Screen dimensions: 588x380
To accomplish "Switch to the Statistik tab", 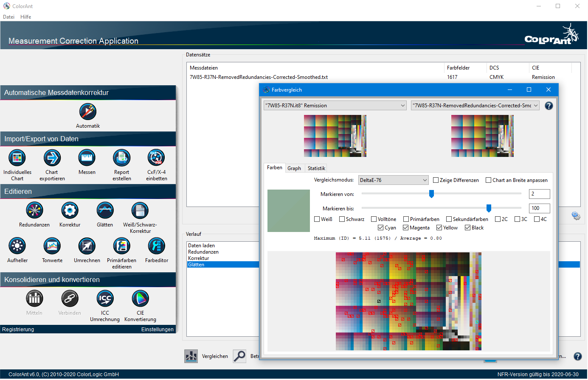I will (316, 168).
